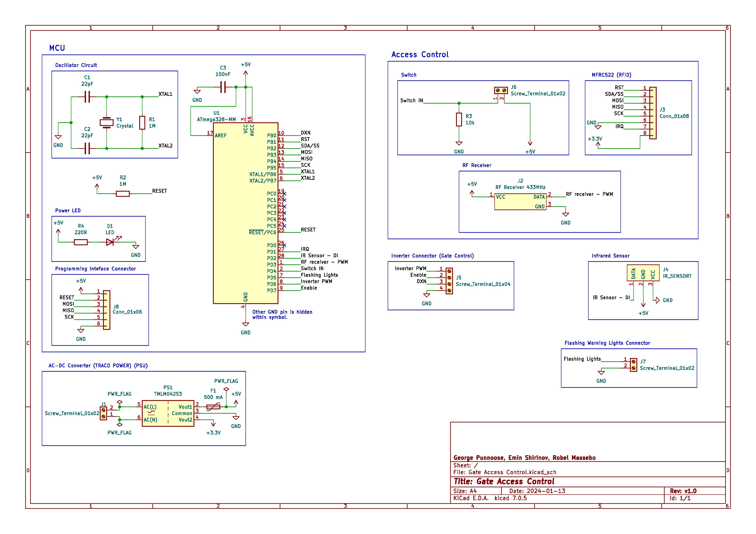
Task: Select the C1 22pF capacitor symbol
Action: click(x=87, y=97)
